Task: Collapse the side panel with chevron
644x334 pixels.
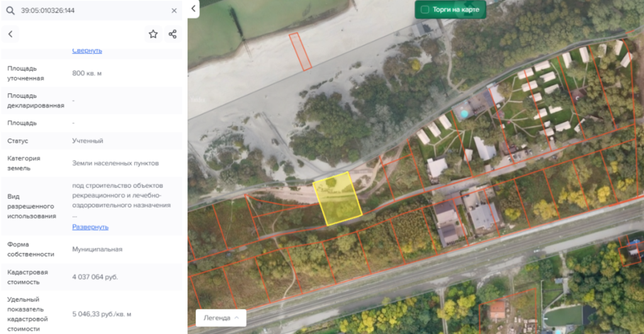Action: 193,8
